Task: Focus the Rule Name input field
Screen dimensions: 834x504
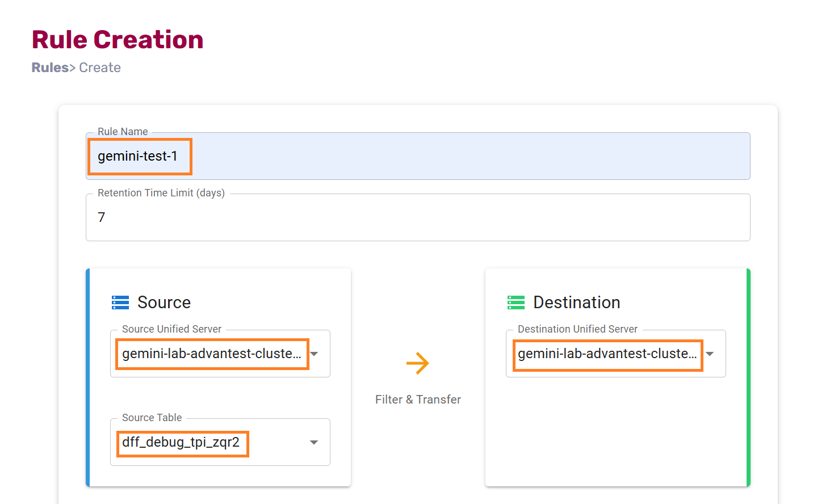Action: click(454, 156)
